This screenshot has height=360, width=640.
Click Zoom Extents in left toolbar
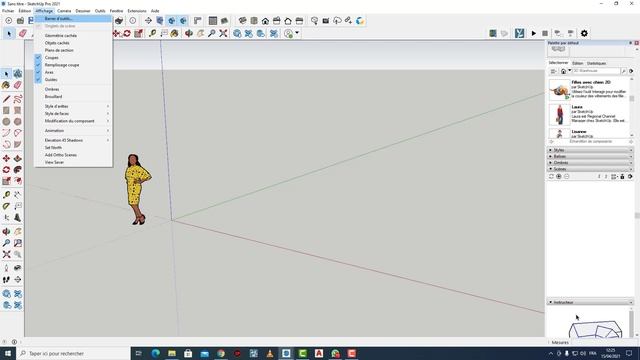click(x=6, y=254)
